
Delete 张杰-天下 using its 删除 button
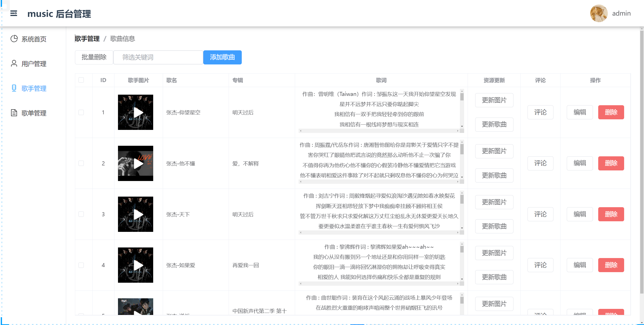click(611, 214)
